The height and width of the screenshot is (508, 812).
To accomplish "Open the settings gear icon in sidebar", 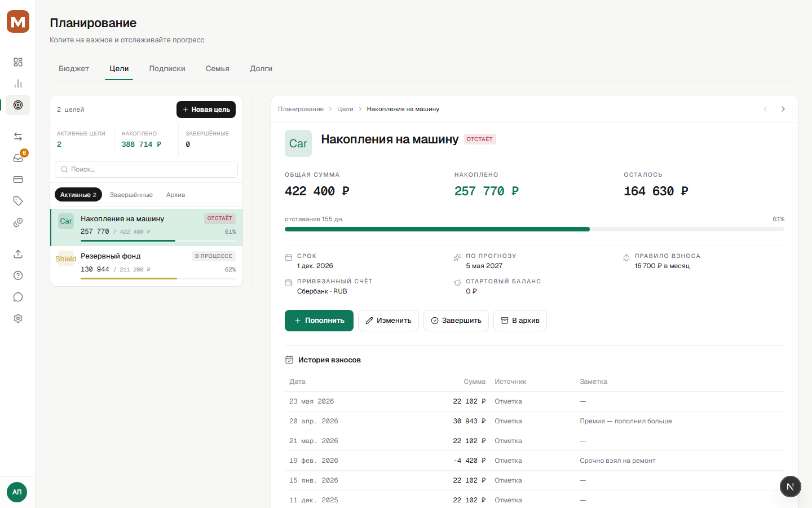I will pos(18,318).
